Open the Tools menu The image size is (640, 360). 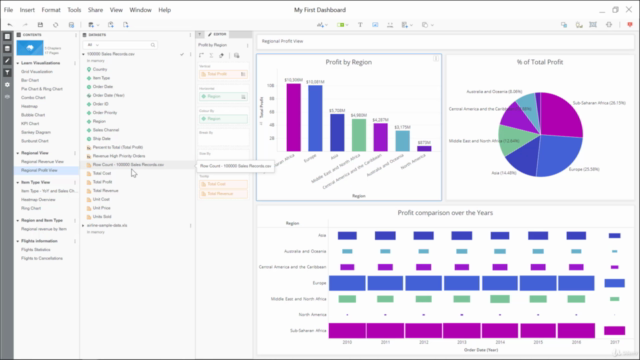[74, 10]
